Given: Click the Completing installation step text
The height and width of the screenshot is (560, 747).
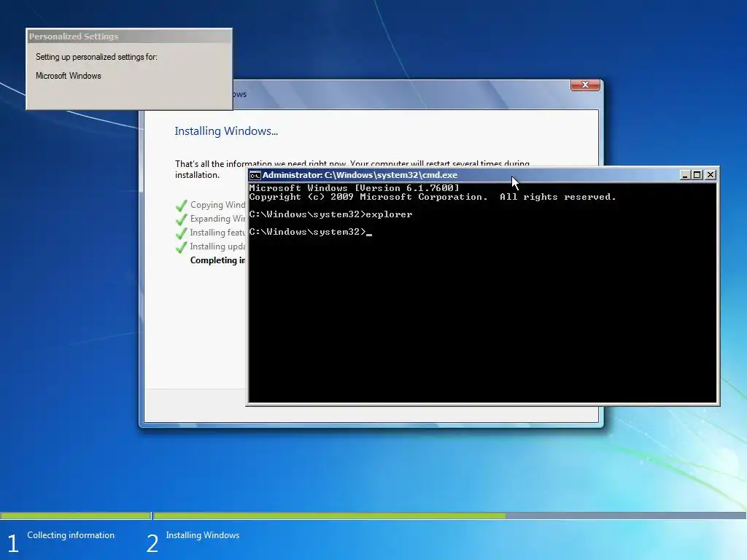Looking at the screenshot, I should pos(217,260).
